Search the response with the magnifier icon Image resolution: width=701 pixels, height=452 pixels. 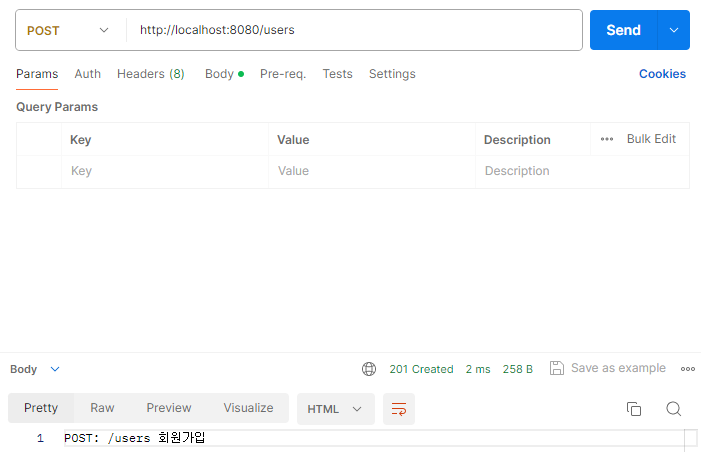click(x=674, y=409)
